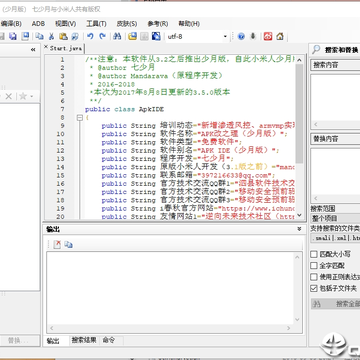Close the Start.java tab with its X
360x360 pixels.
click(46, 47)
